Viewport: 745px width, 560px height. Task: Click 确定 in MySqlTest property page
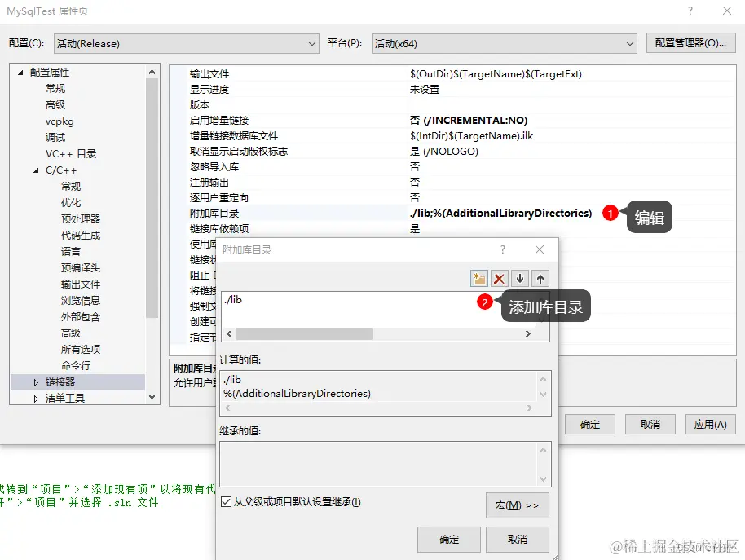coord(590,424)
